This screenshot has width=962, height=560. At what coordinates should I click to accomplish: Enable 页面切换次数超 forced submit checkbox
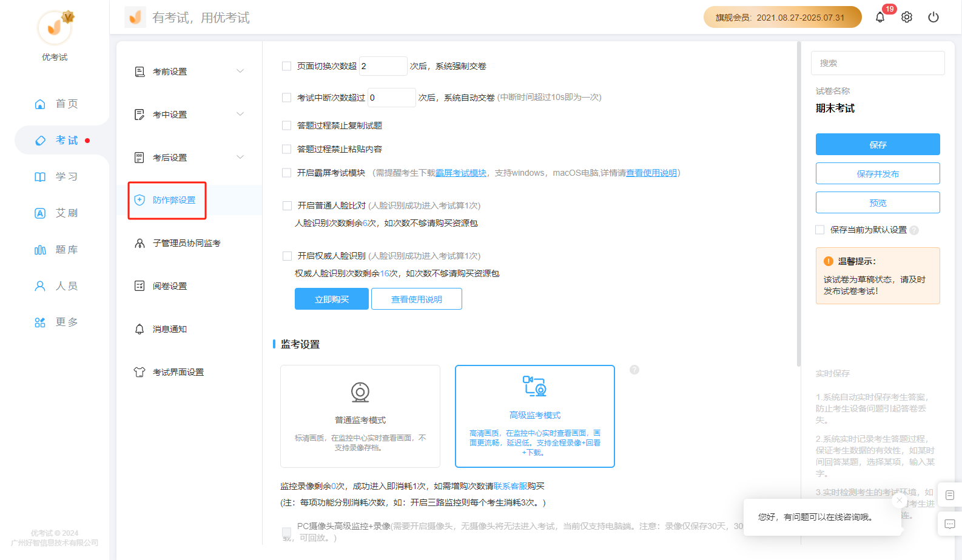pos(287,66)
